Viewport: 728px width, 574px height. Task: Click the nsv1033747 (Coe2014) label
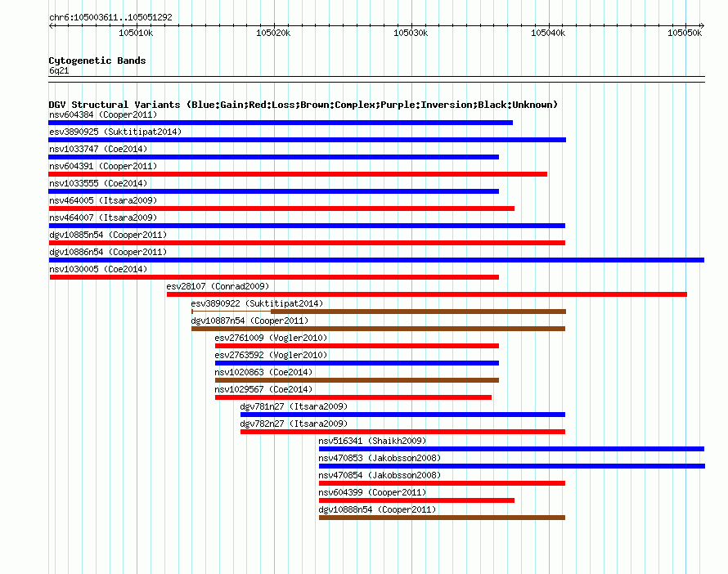tap(98, 149)
